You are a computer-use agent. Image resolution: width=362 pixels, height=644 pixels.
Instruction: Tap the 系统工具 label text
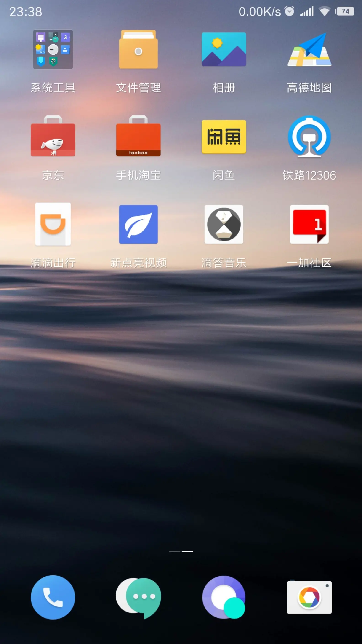(x=53, y=88)
